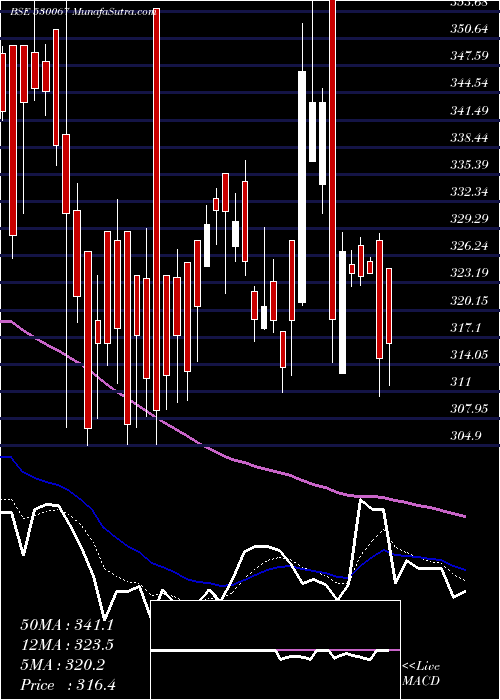Click the MACD inset chart panel

click(x=275, y=650)
